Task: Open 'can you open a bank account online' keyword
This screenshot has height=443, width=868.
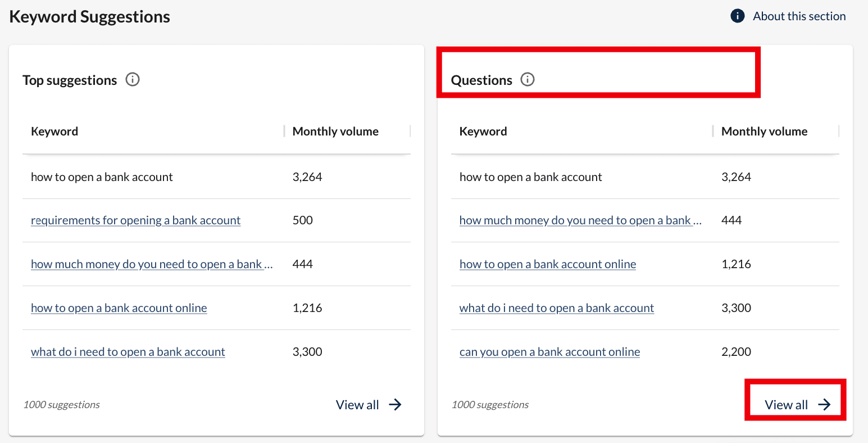Action: (x=549, y=352)
